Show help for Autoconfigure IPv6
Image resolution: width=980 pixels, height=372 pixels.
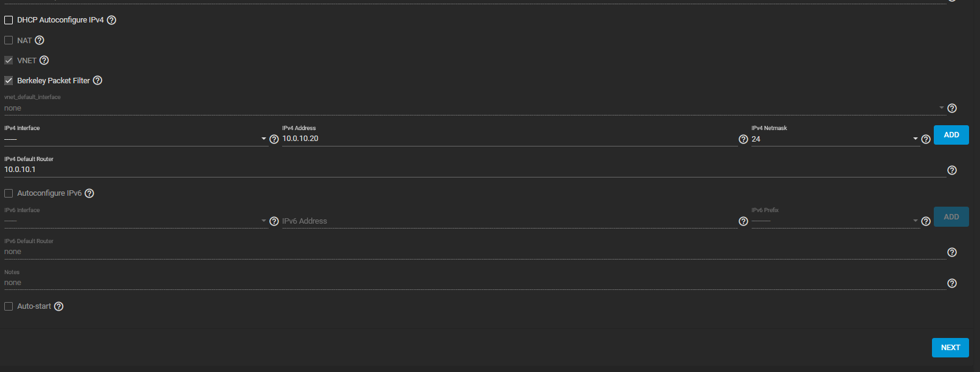89,193
